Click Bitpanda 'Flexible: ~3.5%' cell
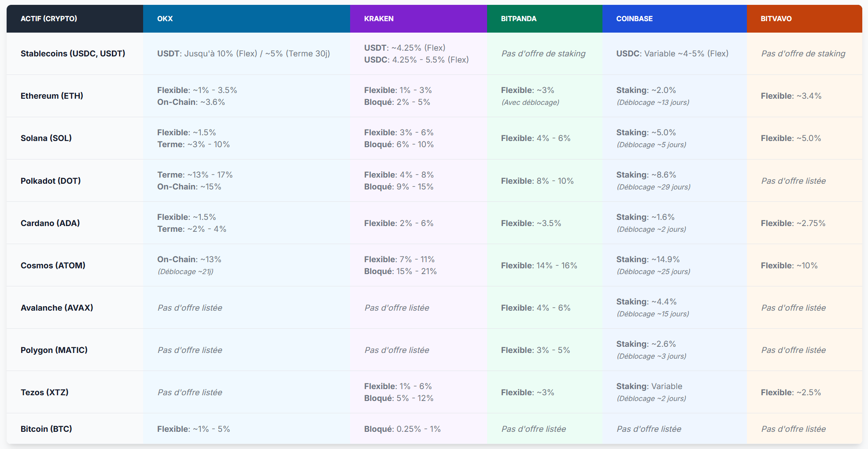 pyautogui.click(x=531, y=223)
